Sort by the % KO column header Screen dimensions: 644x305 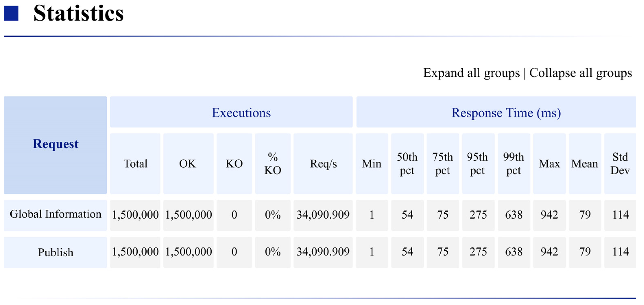(x=273, y=164)
